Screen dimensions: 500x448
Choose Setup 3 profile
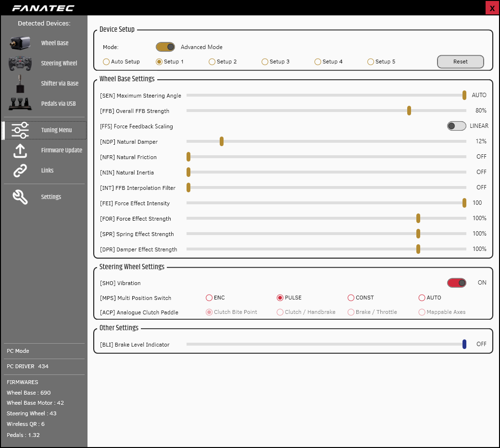(265, 62)
